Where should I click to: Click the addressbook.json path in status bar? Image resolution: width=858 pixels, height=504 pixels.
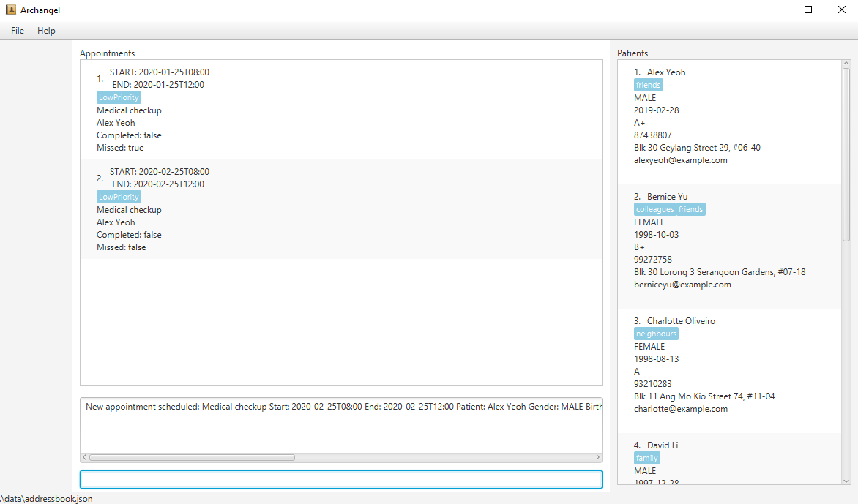[x=47, y=499]
